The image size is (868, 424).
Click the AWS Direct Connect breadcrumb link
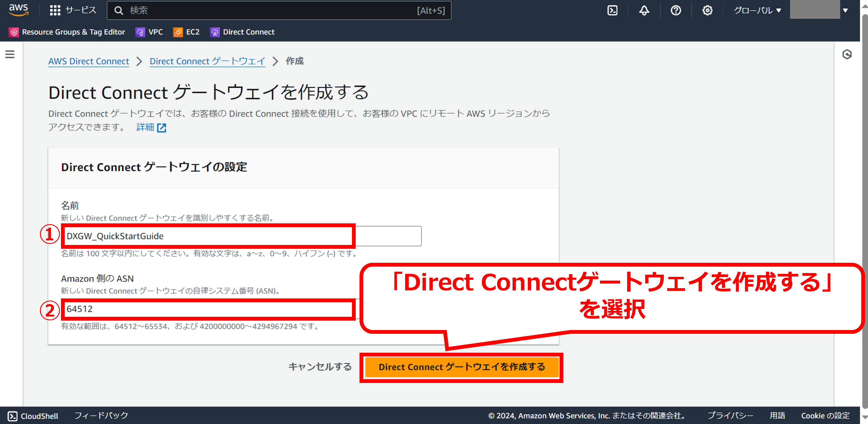tap(89, 61)
